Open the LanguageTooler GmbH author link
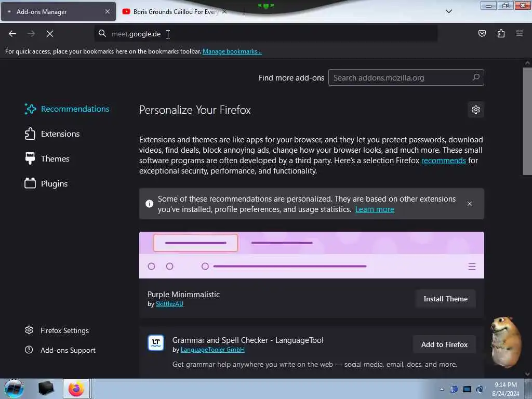 pos(212,350)
